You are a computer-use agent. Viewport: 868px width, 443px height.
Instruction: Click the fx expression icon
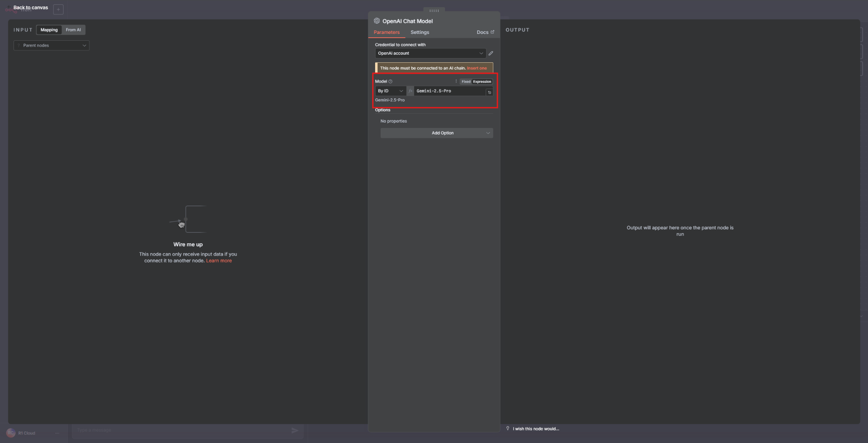click(x=410, y=91)
